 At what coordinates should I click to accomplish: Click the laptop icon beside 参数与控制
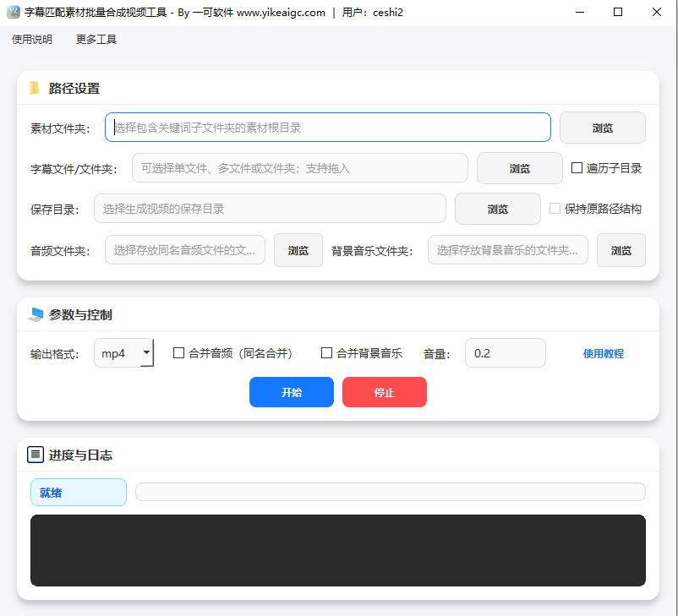pyautogui.click(x=36, y=314)
